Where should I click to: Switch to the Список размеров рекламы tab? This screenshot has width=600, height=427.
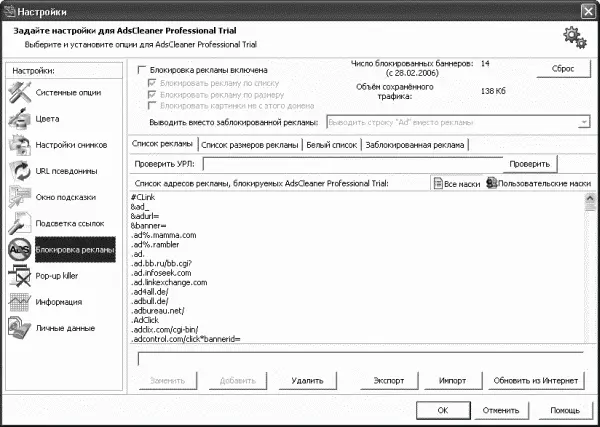coord(249,145)
